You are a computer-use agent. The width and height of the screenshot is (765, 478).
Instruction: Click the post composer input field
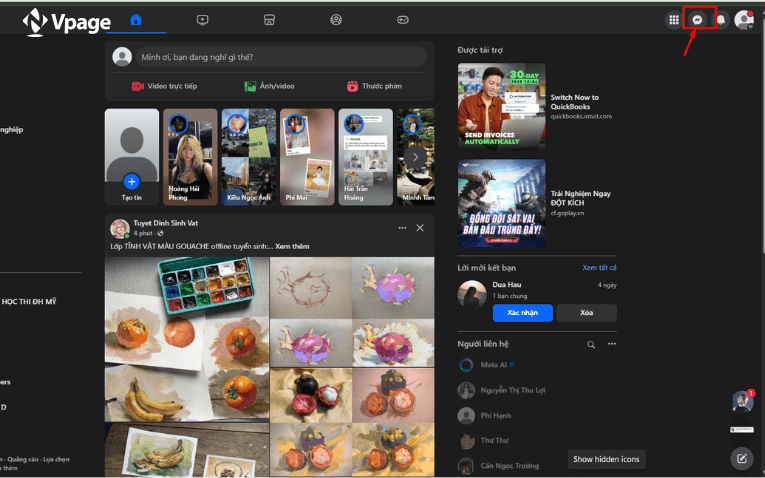point(281,57)
